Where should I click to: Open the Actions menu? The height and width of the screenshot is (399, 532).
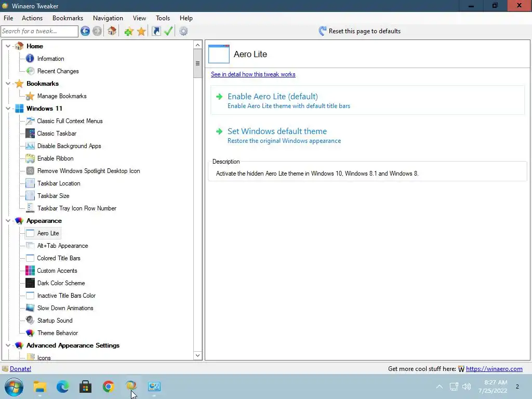[32, 18]
